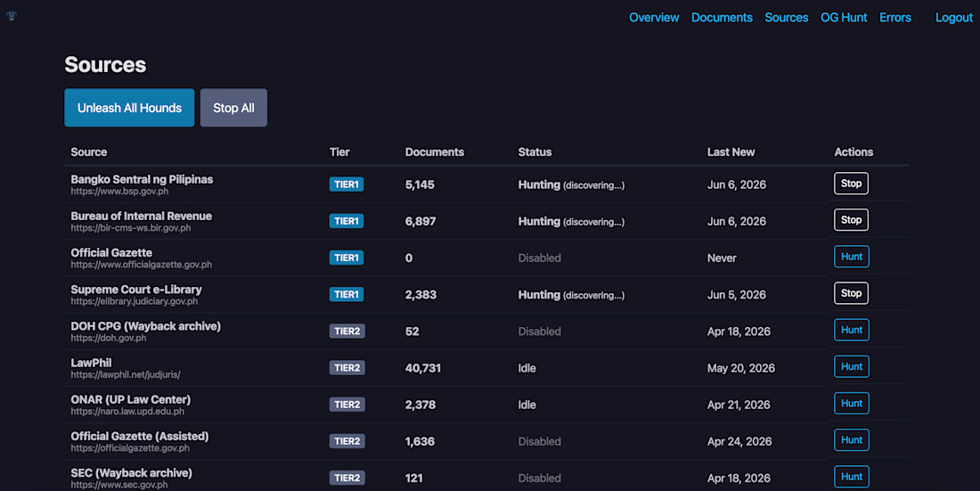Click the Status column header
The height and width of the screenshot is (491, 980).
click(535, 152)
